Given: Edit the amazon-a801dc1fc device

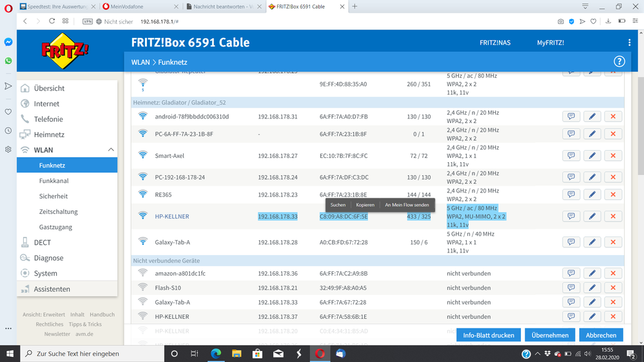Looking at the screenshot, I should click(592, 273).
